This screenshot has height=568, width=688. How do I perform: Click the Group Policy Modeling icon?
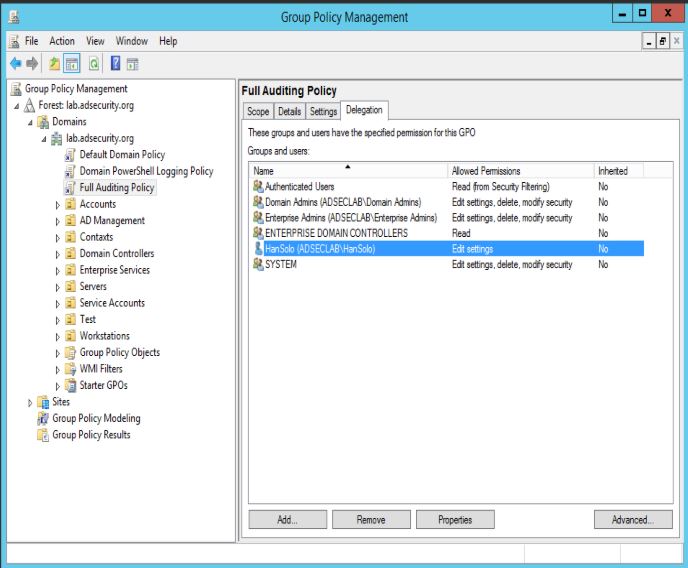(x=43, y=418)
